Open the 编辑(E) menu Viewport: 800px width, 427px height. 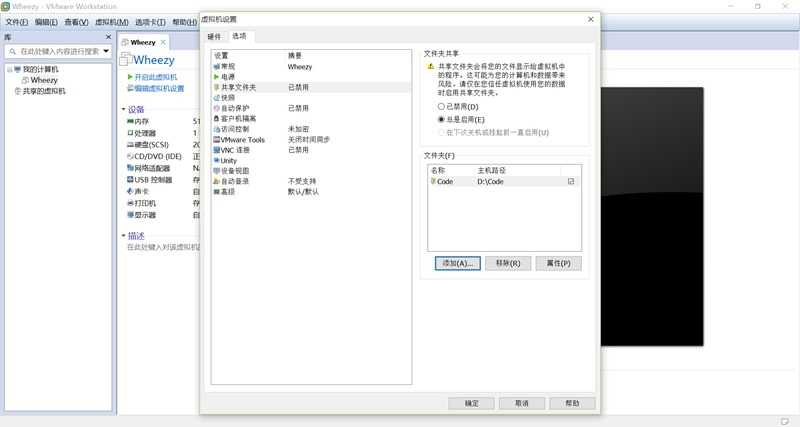pyautogui.click(x=46, y=22)
